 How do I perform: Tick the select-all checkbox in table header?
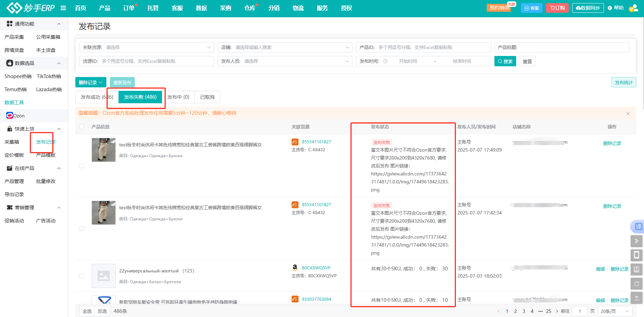pos(82,127)
